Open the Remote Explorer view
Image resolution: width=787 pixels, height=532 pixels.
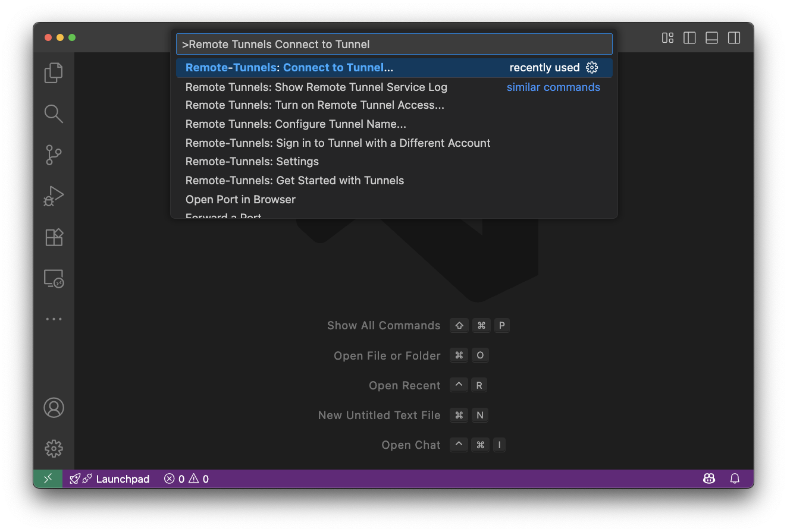(54, 278)
